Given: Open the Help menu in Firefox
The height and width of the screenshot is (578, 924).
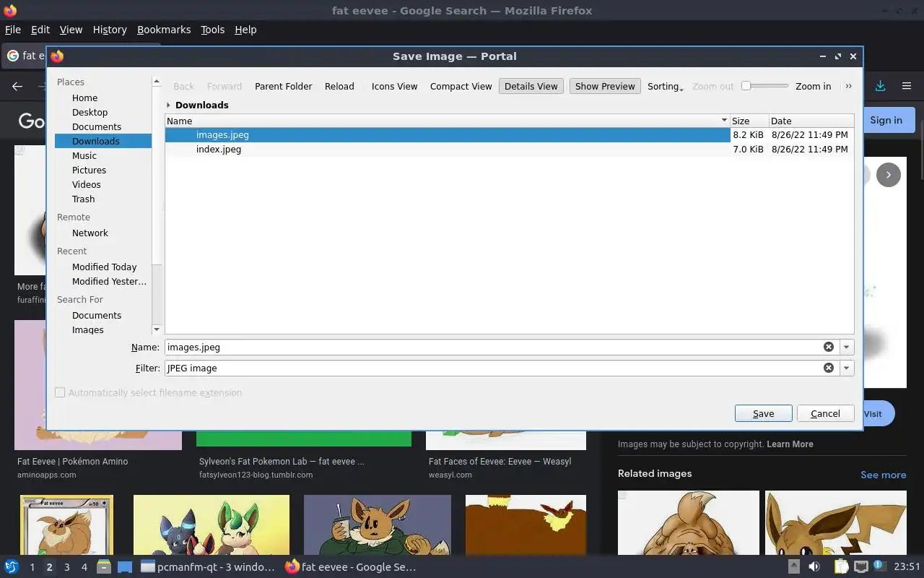Looking at the screenshot, I should coord(245,30).
